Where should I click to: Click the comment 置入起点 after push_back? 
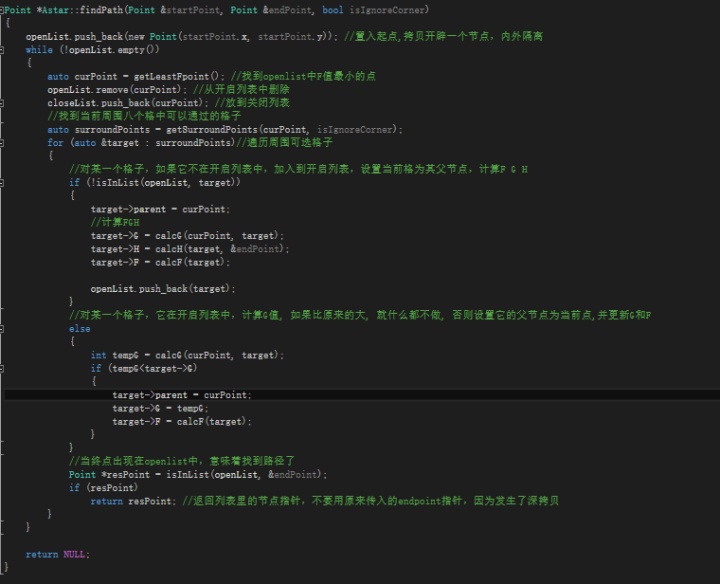coord(444,36)
